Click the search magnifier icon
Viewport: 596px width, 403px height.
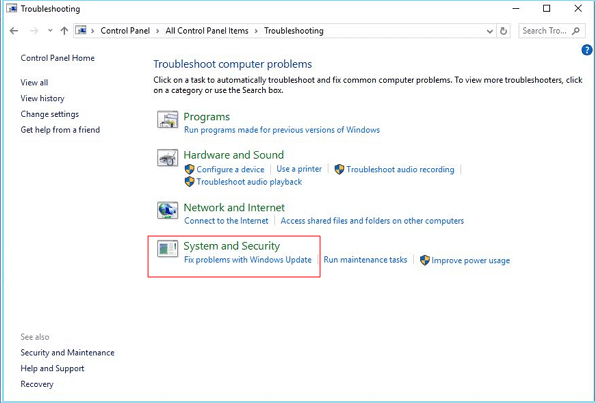pyautogui.click(x=576, y=31)
